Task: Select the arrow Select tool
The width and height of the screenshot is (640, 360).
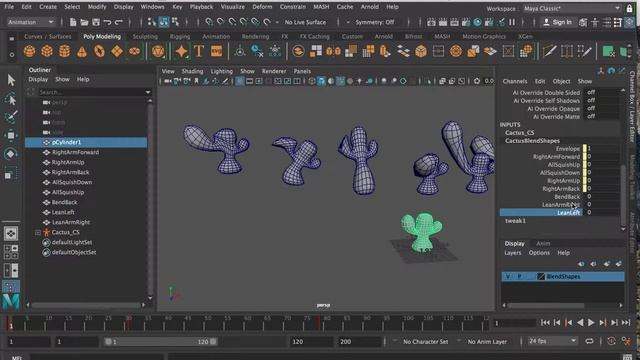Action: pyautogui.click(x=11, y=80)
